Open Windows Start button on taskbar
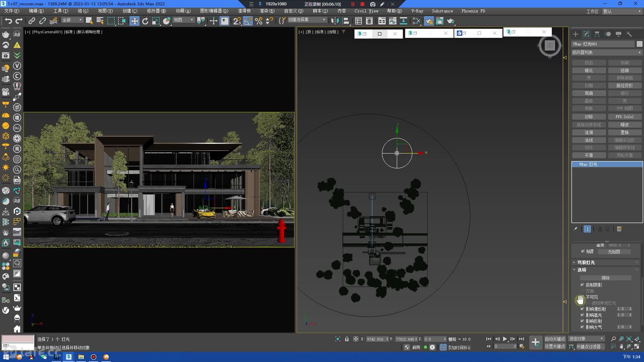 6,357
